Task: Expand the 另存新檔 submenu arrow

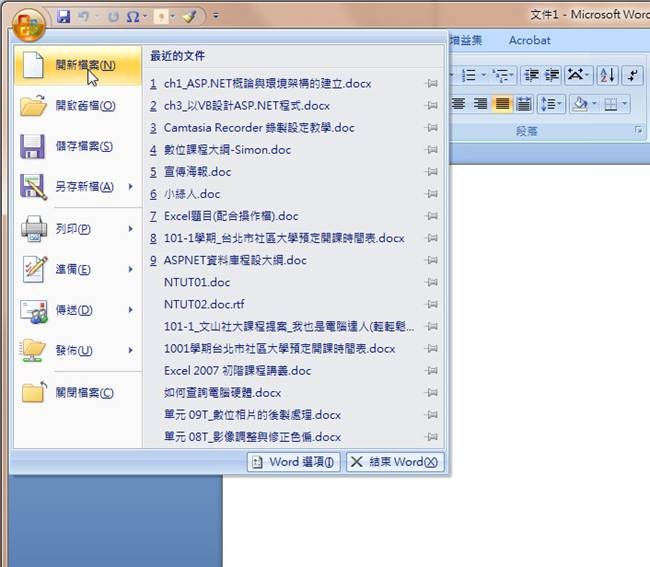Action: pyautogui.click(x=131, y=187)
